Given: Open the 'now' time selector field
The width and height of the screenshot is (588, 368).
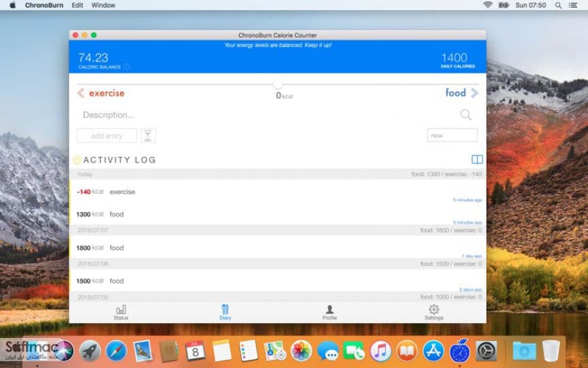Looking at the screenshot, I should (452, 135).
